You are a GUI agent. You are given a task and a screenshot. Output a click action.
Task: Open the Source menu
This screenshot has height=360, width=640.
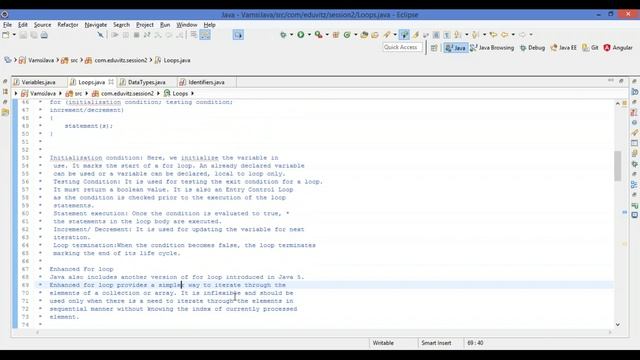[x=42, y=25]
